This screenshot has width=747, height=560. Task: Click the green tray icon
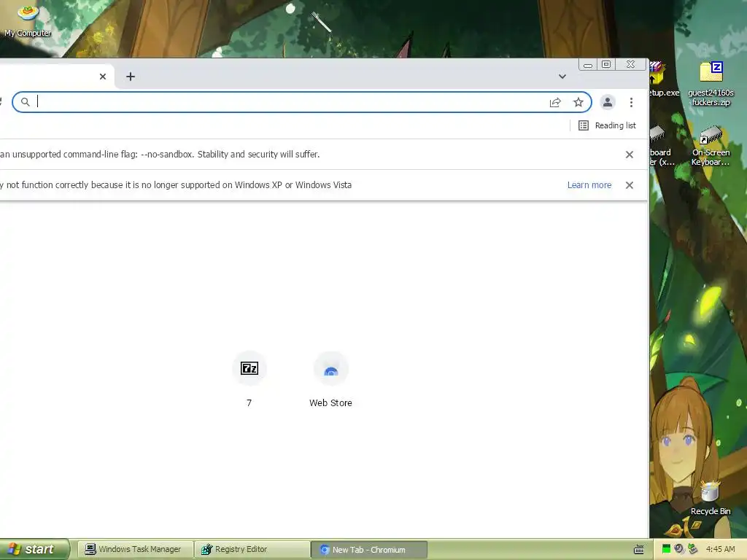click(x=667, y=549)
